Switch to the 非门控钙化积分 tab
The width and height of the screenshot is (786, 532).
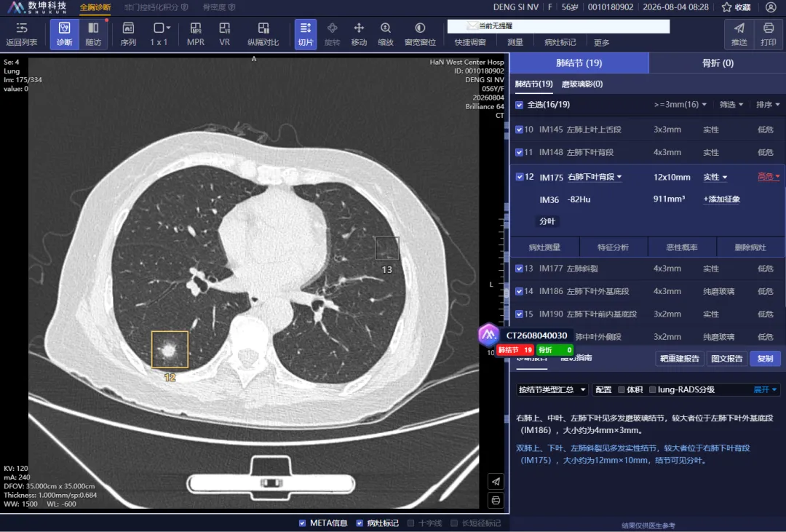[x=156, y=7]
